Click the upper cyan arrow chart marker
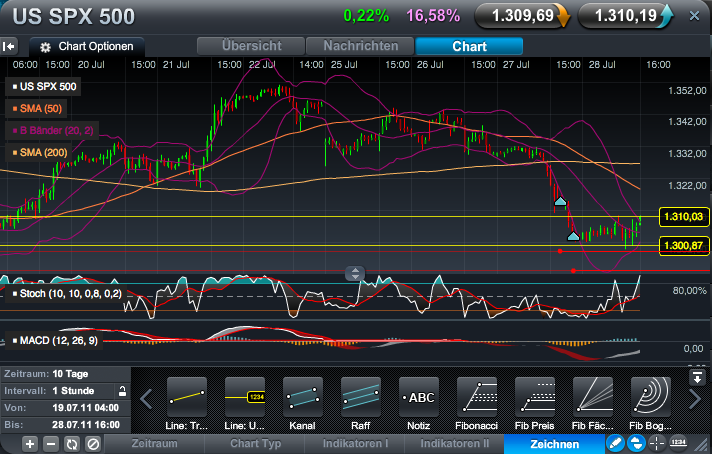712x454 pixels. (560, 201)
